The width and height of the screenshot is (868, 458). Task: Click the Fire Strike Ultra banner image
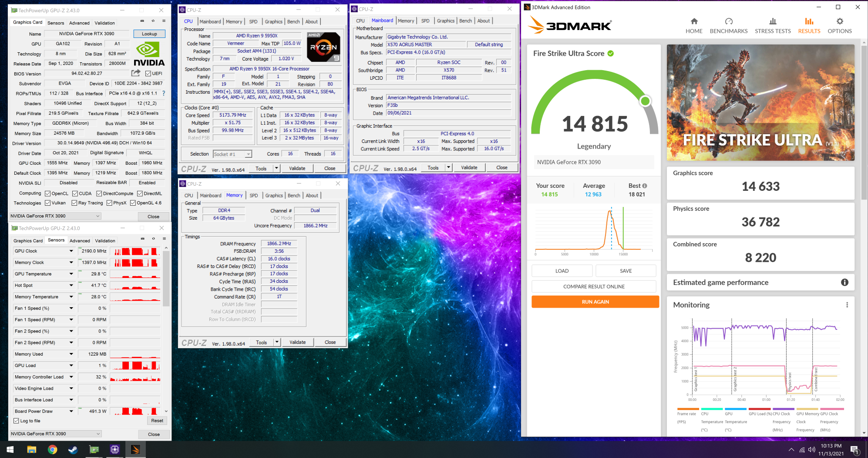click(x=760, y=102)
